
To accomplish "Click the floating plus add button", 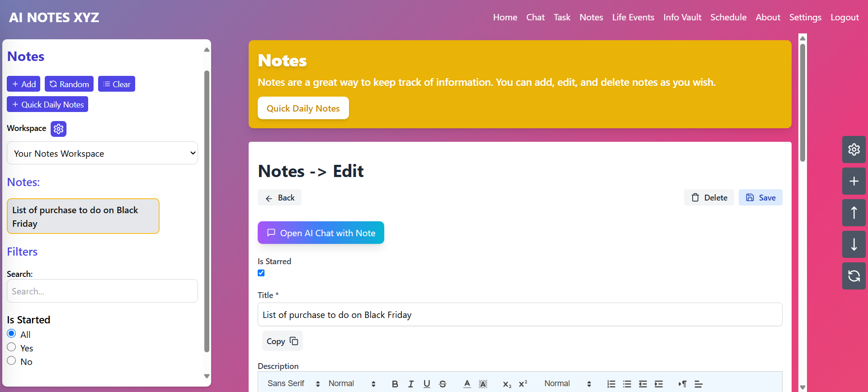I will click(x=854, y=181).
